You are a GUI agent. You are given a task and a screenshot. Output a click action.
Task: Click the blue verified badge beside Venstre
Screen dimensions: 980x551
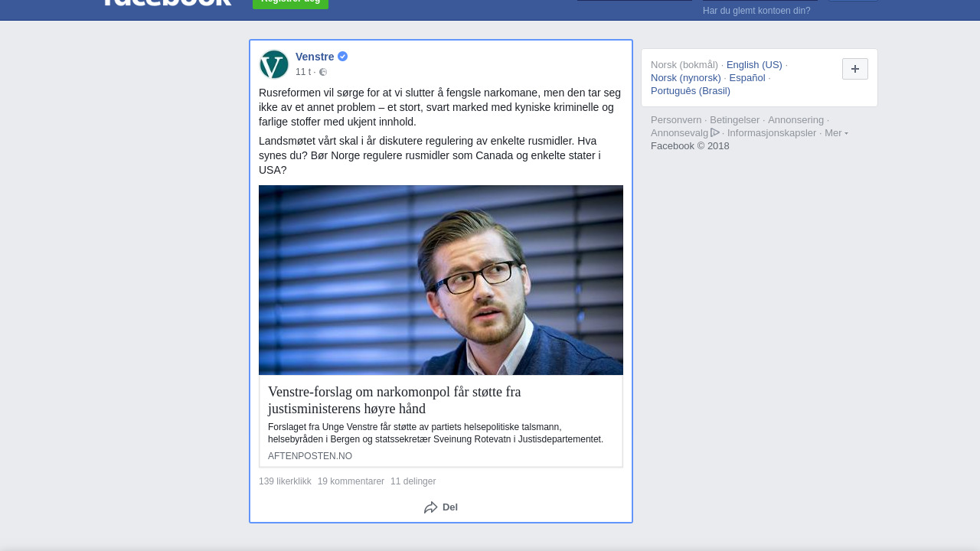[343, 57]
